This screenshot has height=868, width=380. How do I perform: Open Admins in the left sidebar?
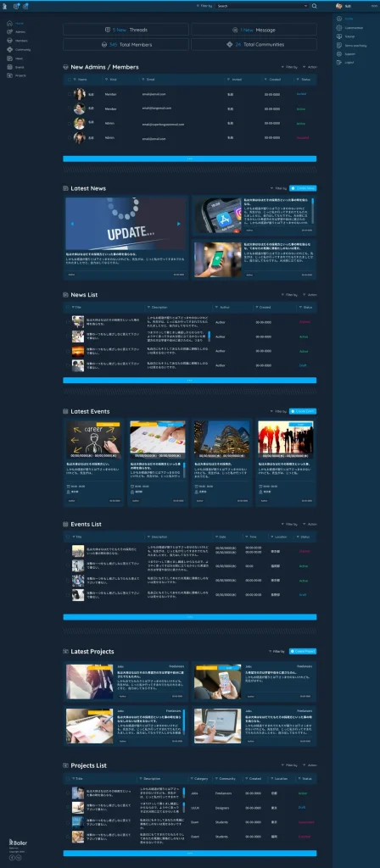click(x=16, y=32)
